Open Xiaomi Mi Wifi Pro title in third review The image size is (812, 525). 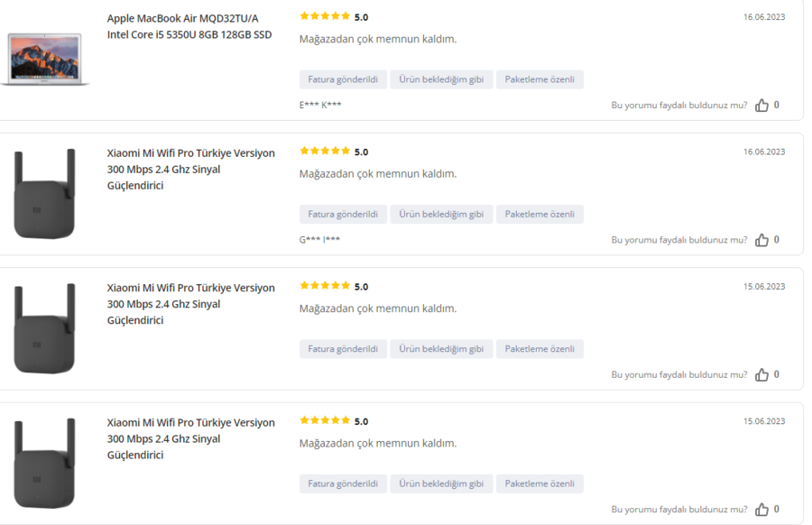point(191,304)
